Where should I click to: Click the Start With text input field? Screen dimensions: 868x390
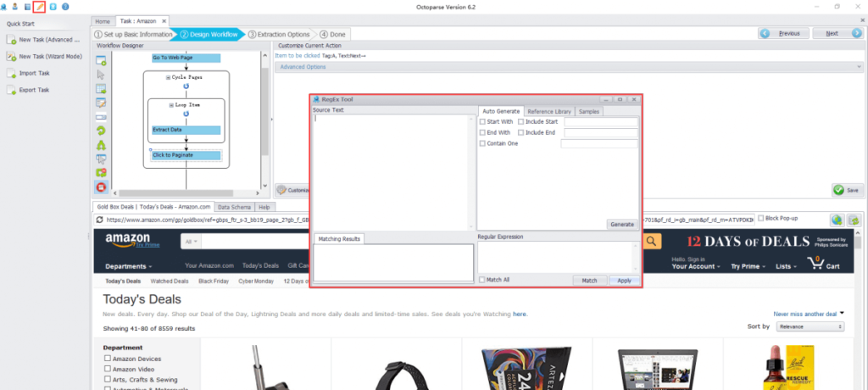(x=601, y=122)
